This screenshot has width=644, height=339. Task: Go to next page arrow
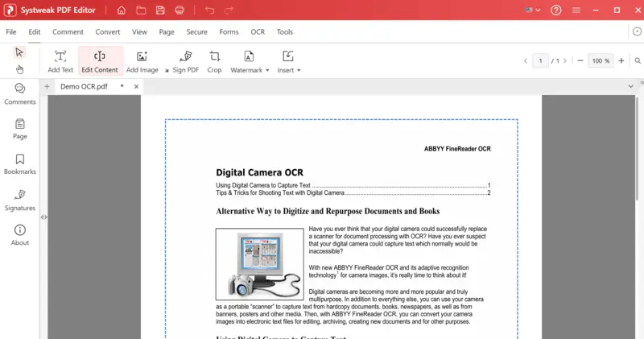coord(565,61)
